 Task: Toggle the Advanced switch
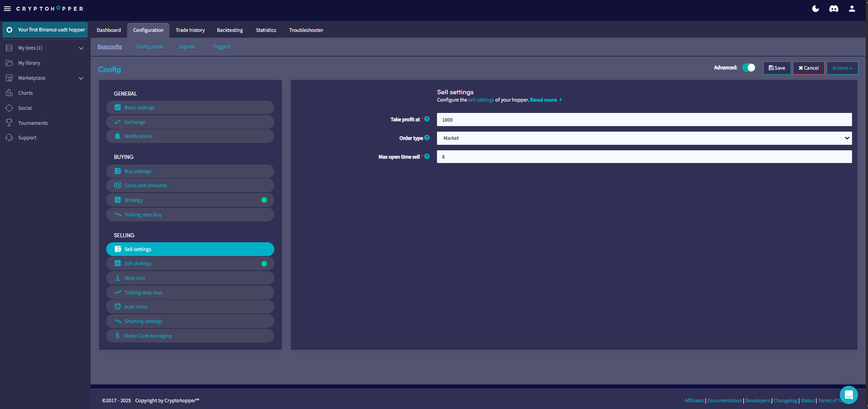749,68
